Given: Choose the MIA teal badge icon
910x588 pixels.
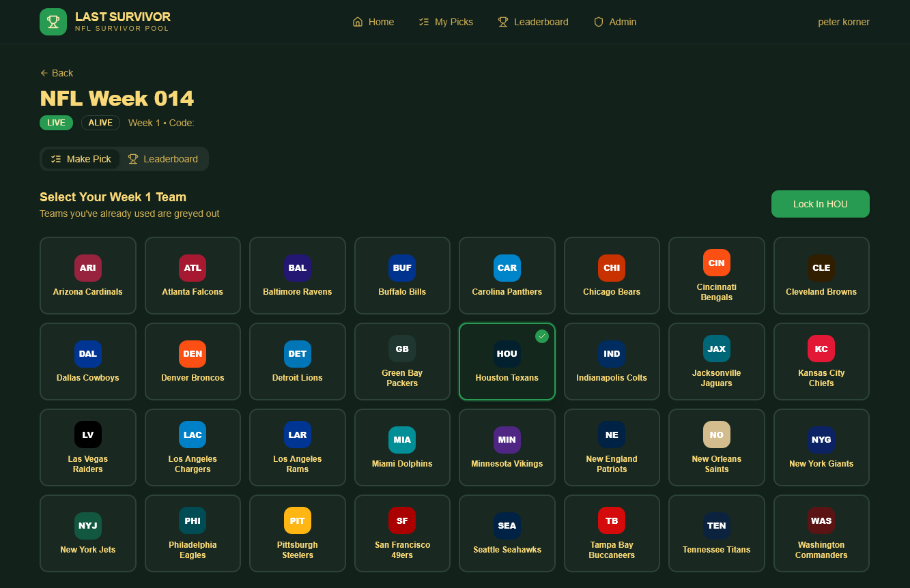Looking at the screenshot, I should pos(402,440).
